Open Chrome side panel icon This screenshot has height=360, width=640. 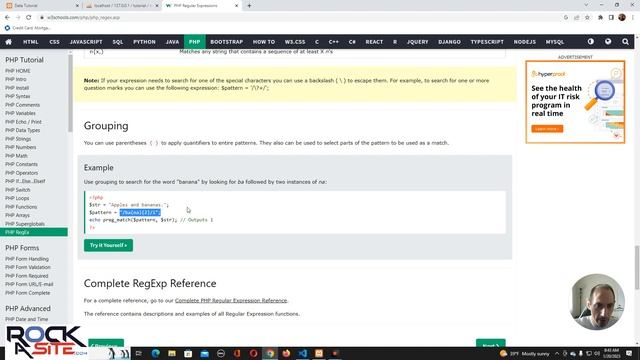coord(611,18)
